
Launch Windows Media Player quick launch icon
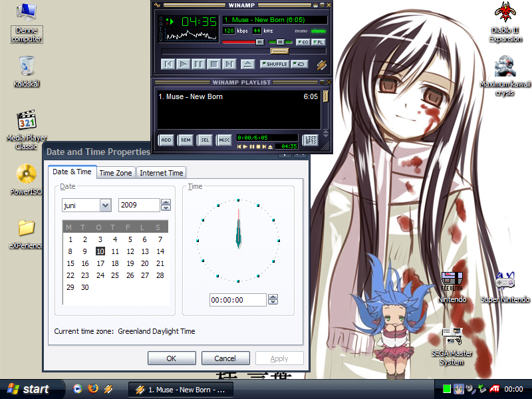coord(78,389)
